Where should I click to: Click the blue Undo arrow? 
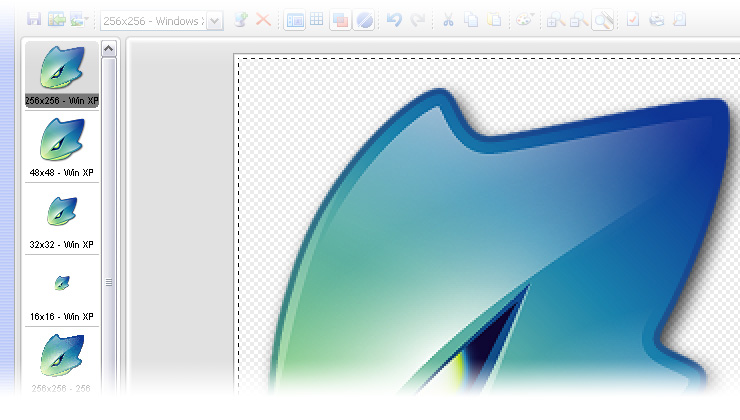point(394,20)
